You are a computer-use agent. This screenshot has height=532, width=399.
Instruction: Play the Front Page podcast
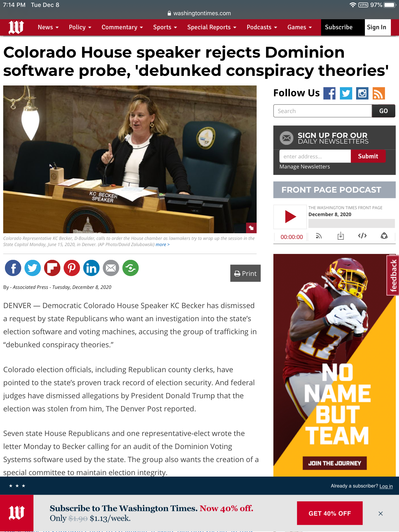290,217
